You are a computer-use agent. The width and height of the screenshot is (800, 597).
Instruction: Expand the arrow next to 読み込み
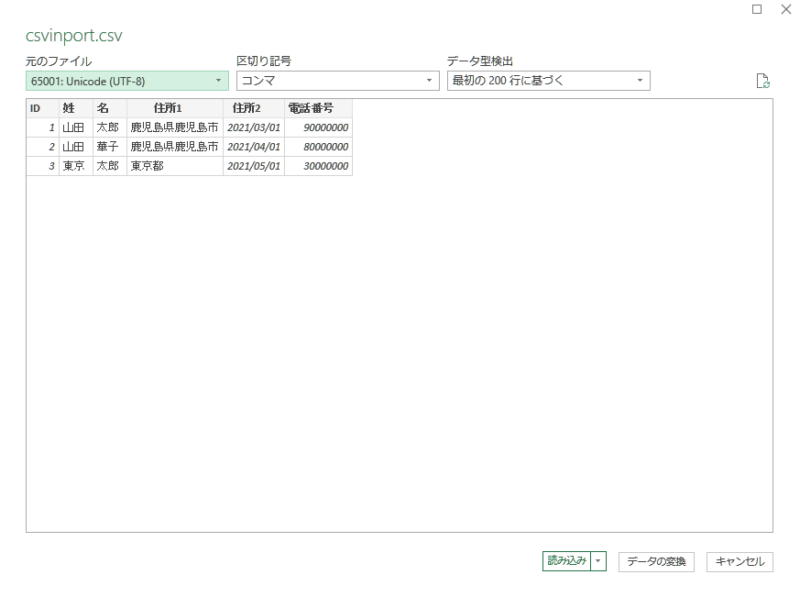coord(600,562)
